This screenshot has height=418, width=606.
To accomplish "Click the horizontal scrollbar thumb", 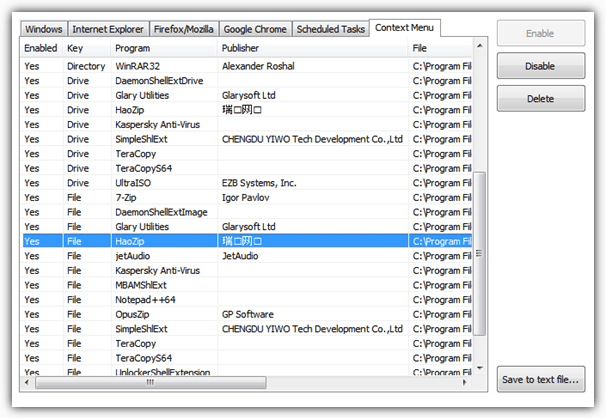I will pyautogui.click(x=151, y=382).
